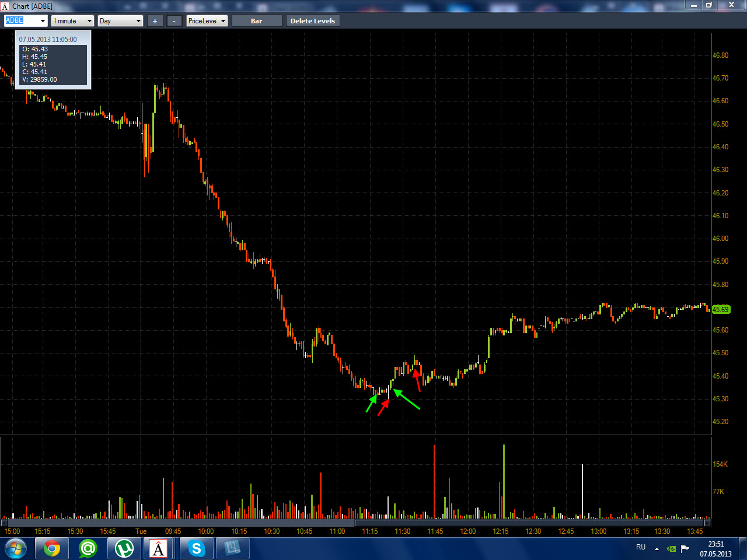This screenshot has height=560, width=747.
Task: Click the 09:45 time axis label
Action: point(173,531)
